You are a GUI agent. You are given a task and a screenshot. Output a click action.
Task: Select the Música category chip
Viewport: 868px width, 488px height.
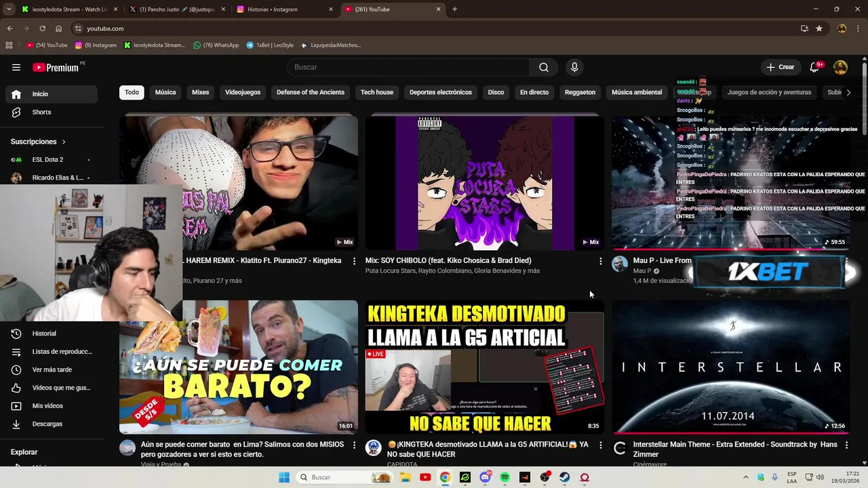pyautogui.click(x=165, y=92)
